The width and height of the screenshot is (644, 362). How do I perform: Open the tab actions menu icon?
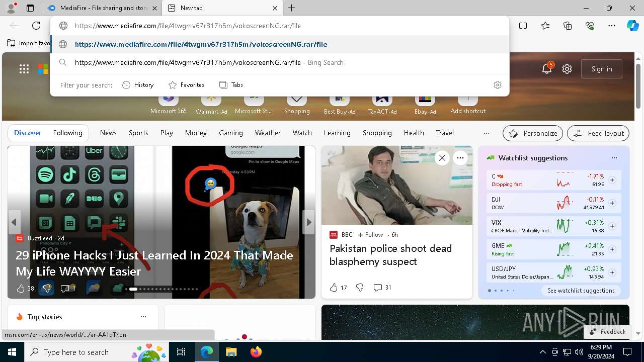pyautogui.click(x=30, y=8)
